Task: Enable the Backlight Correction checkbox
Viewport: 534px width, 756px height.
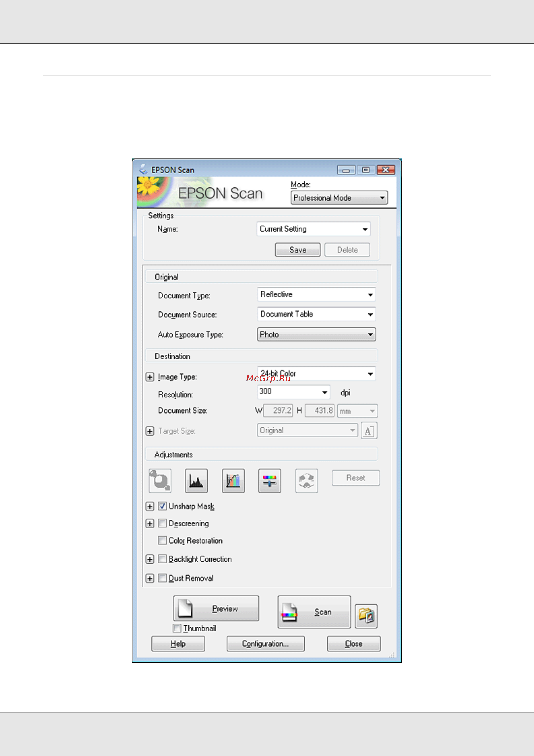Action: coord(162,559)
